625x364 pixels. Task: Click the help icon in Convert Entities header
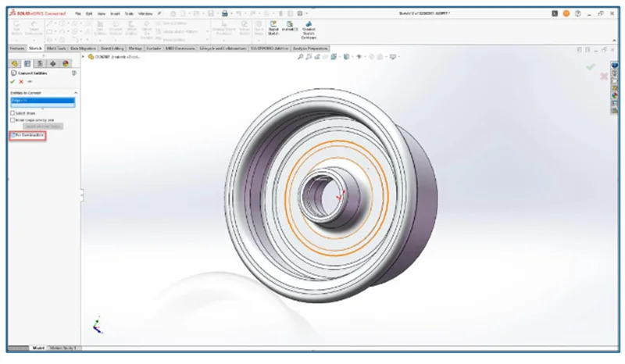click(x=73, y=73)
